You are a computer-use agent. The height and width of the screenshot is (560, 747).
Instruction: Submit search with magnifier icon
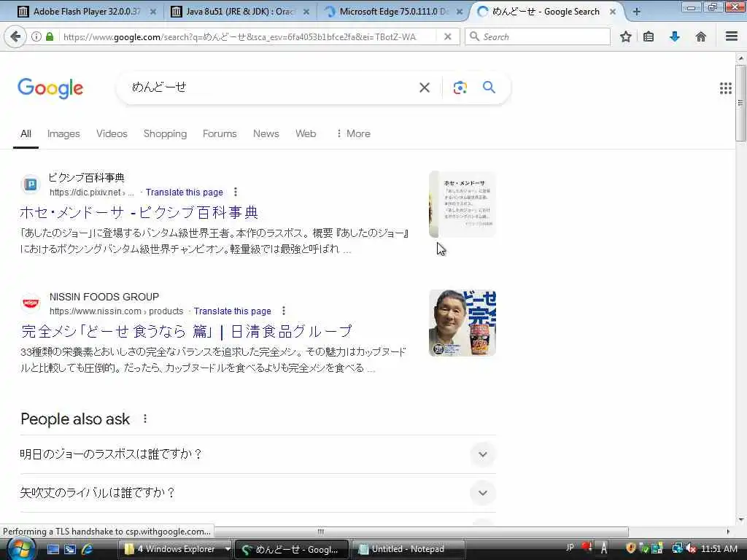[x=489, y=87]
